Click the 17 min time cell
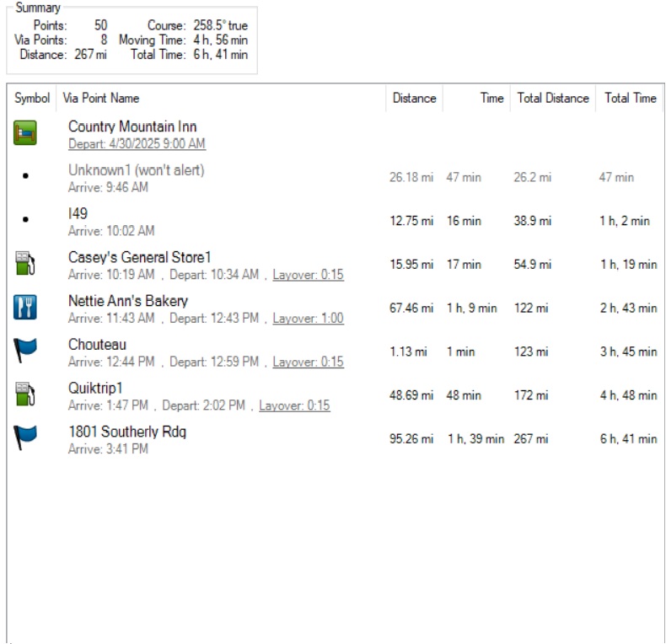The height and width of the screenshot is (644, 666). click(464, 264)
